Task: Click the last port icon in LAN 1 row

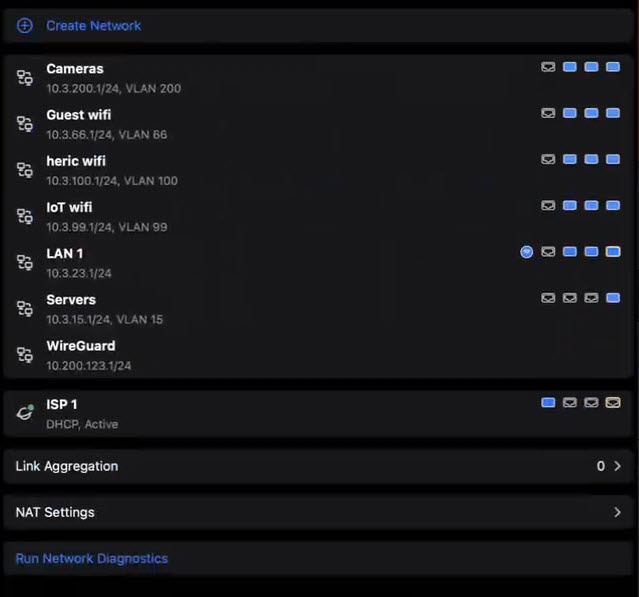Action: coord(613,252)
